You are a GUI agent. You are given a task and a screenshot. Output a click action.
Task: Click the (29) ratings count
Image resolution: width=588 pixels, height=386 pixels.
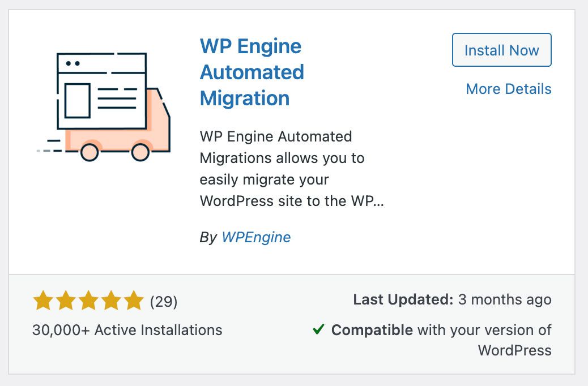pyautogui.click(x=164, y=301)
